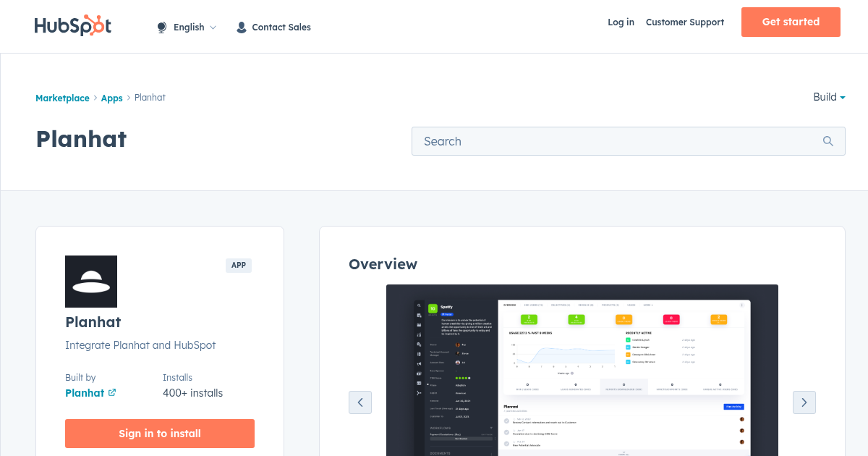868x456 pixels.
Task: Go to Marketplace breadcrumb
Action: pyautogui.click(x=62, y=98)
